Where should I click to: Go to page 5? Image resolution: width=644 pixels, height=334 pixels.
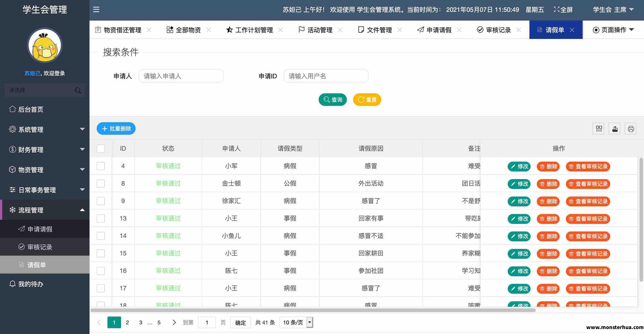(x=159, y=322)
